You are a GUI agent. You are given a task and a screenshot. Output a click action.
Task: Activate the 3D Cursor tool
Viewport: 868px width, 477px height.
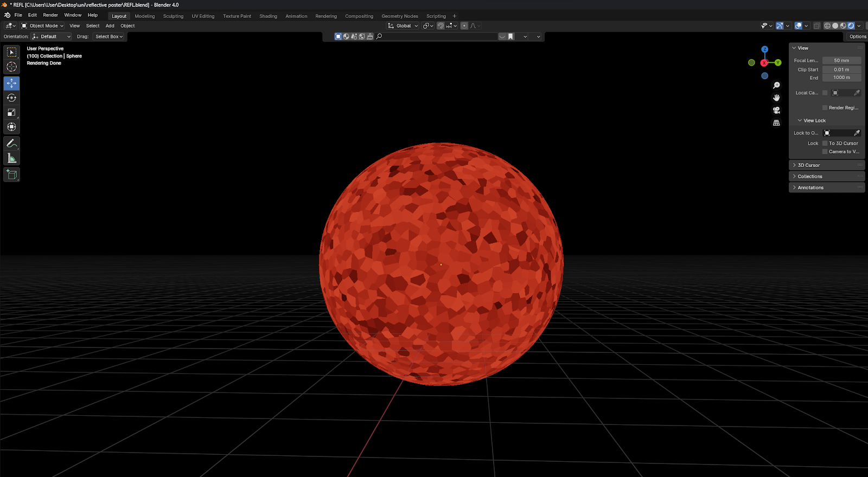click(x=11, y=67)
